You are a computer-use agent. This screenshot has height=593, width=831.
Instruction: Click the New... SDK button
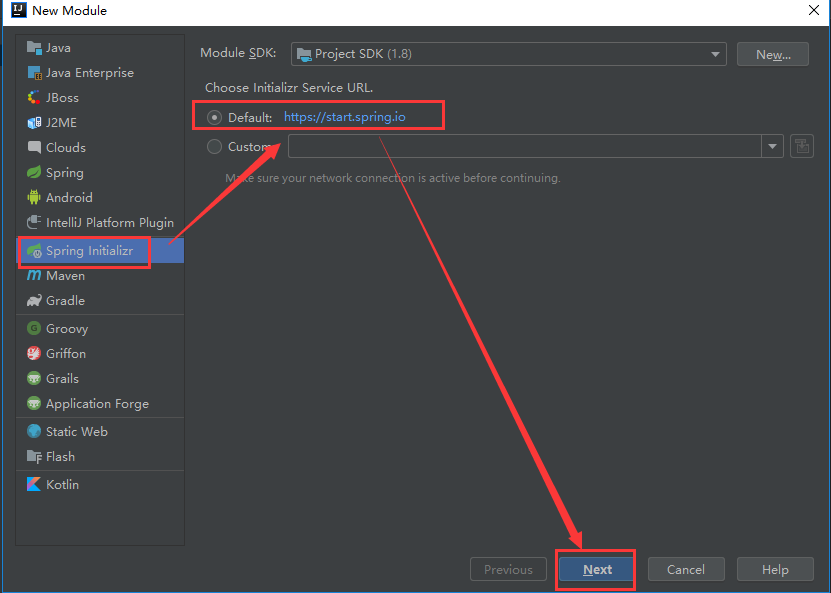(x=773, y=54)
